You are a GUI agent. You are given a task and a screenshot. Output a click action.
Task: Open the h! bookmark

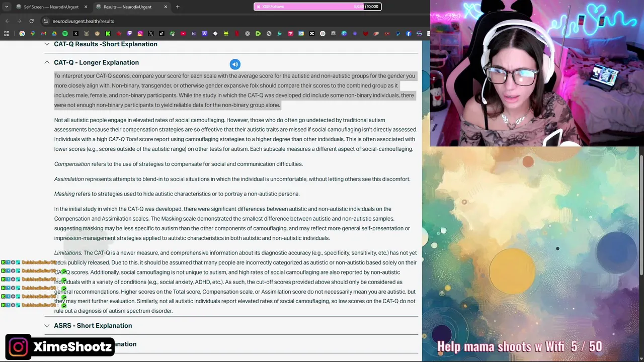(194, 34)
